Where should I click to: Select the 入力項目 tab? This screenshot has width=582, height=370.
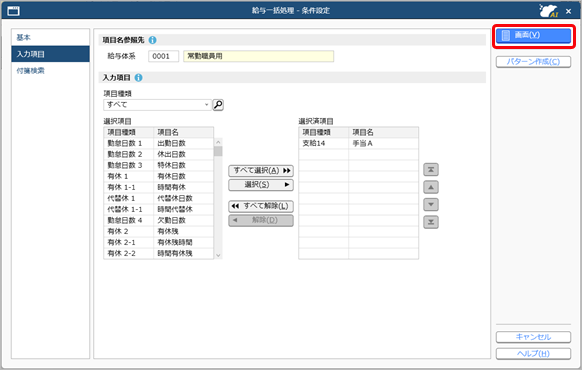[50, 54]
